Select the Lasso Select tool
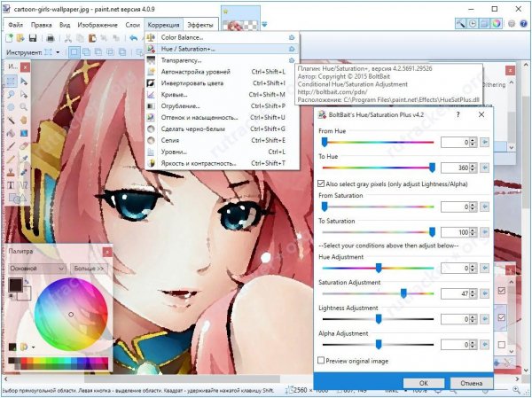 pos(11,94)
